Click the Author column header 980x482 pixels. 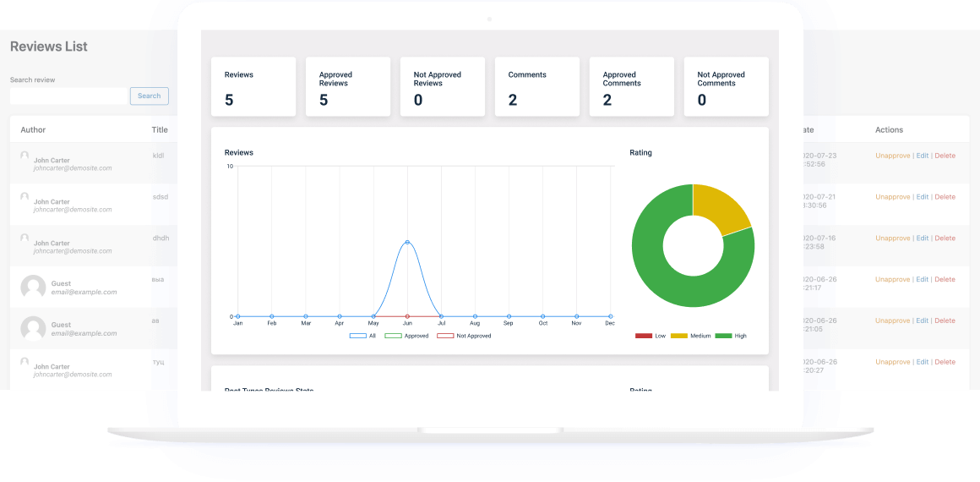click(x=33, y=129)
